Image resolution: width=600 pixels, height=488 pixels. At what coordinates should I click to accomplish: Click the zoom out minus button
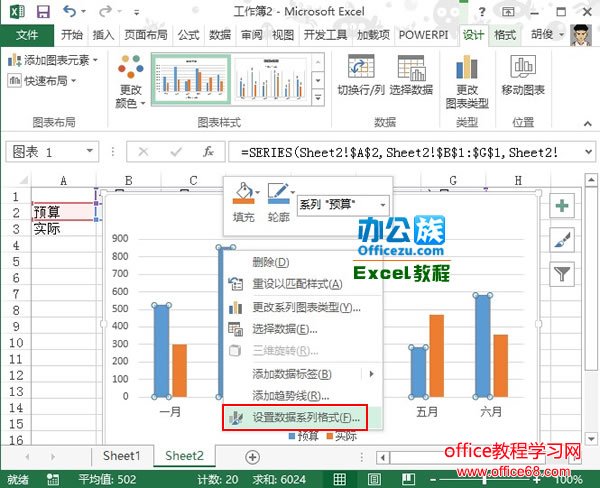click(433, 480)
